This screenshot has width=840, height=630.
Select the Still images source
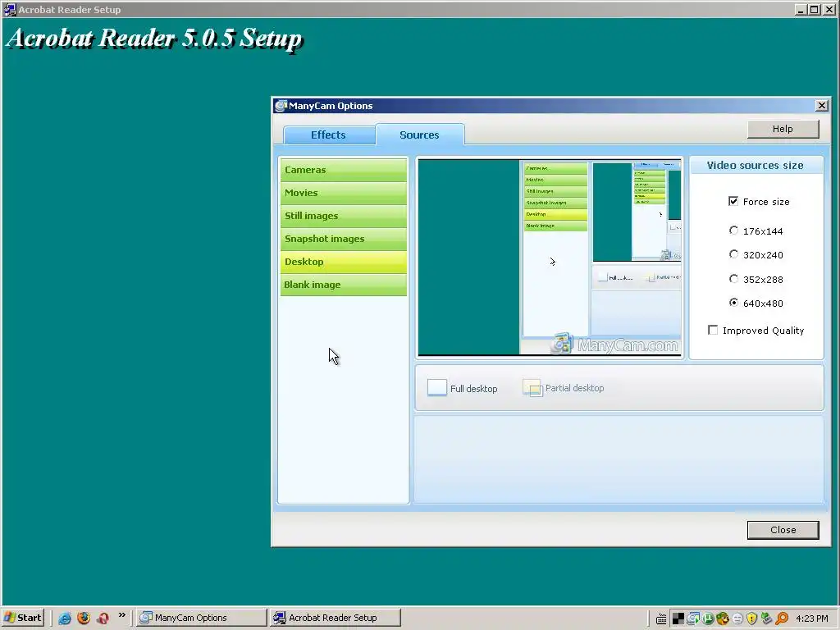pyautogui.click(x=343, y=216)
